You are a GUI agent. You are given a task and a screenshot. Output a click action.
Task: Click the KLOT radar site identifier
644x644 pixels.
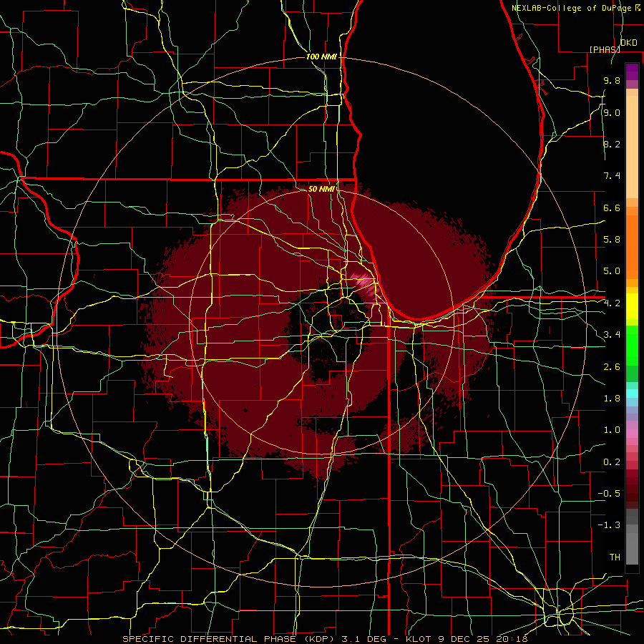[x=418, y=639]
